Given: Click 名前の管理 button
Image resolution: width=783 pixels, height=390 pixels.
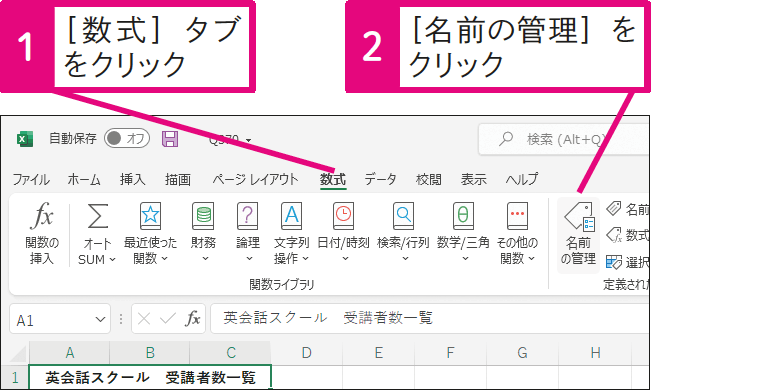Looking at the screenshot, I should (578, 235).
